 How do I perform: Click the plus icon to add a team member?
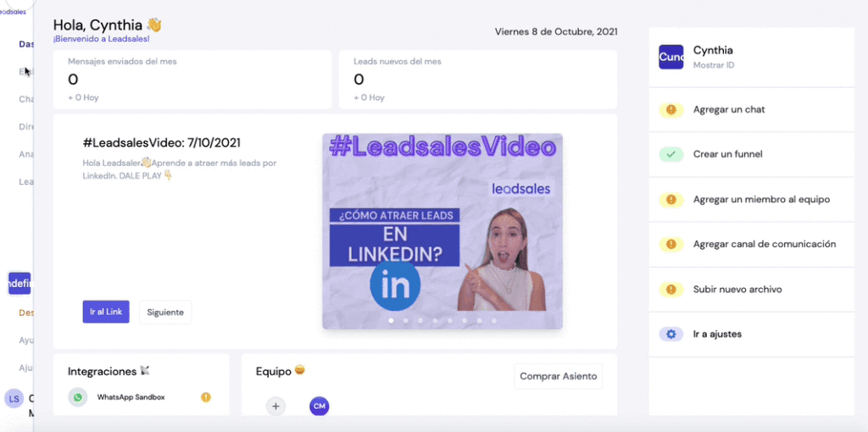275,407
